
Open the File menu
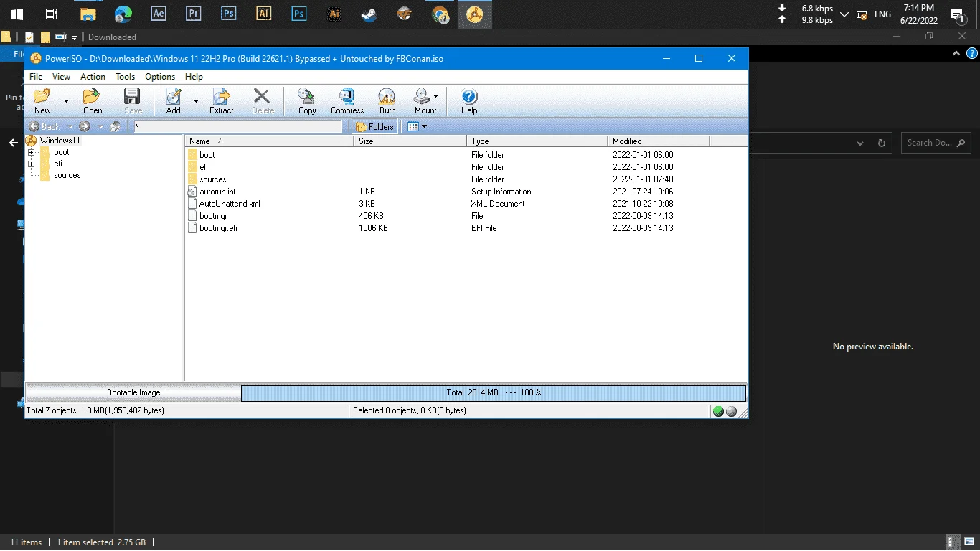point(35,77)
